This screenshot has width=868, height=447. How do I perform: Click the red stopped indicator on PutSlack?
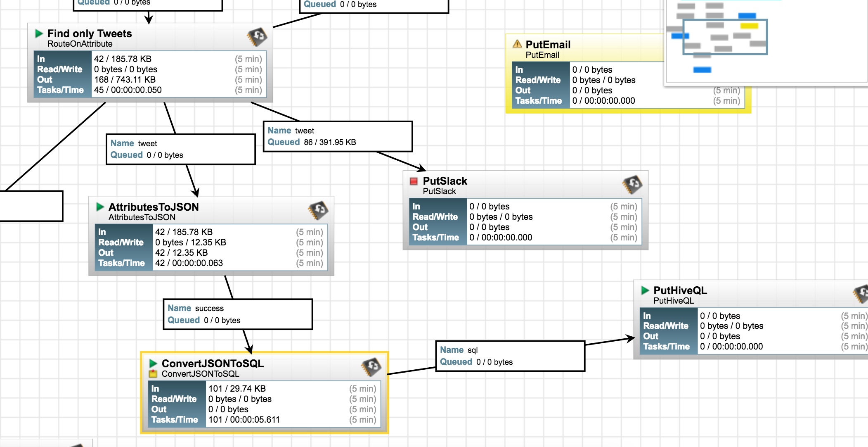pos(414,181)
